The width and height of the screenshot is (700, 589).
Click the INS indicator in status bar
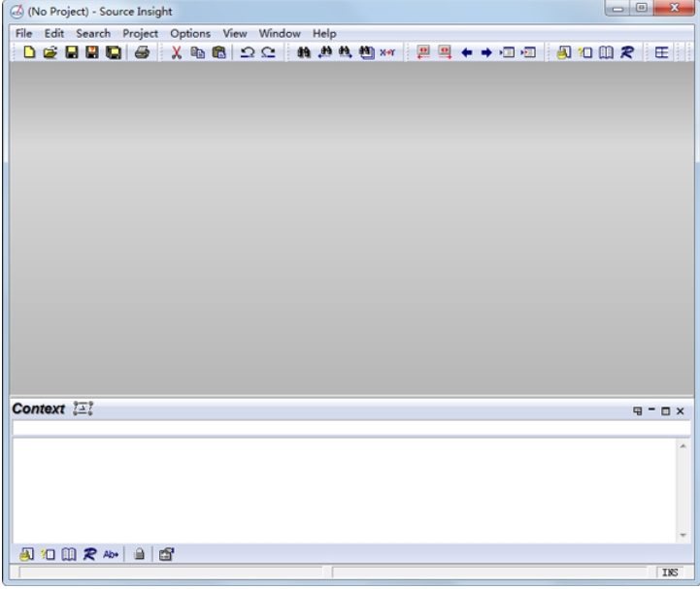670,573
